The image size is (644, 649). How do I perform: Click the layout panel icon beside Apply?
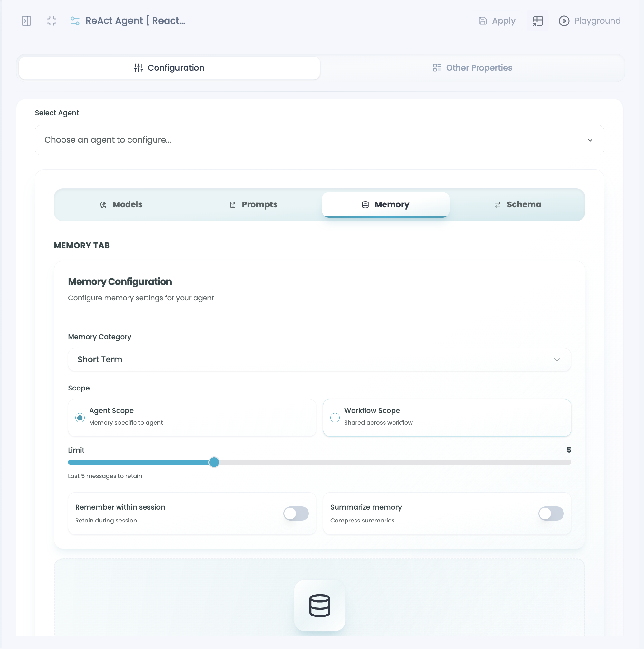(537, 21)
